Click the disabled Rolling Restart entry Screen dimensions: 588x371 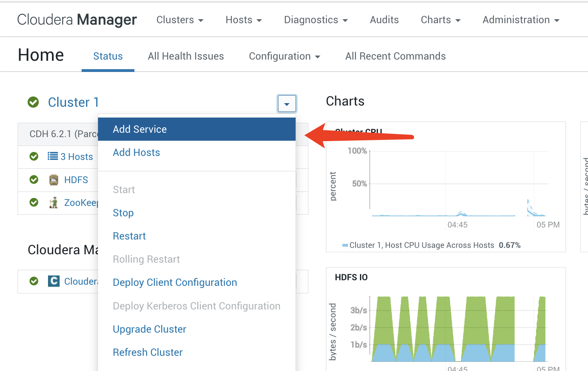click(197, 259)
